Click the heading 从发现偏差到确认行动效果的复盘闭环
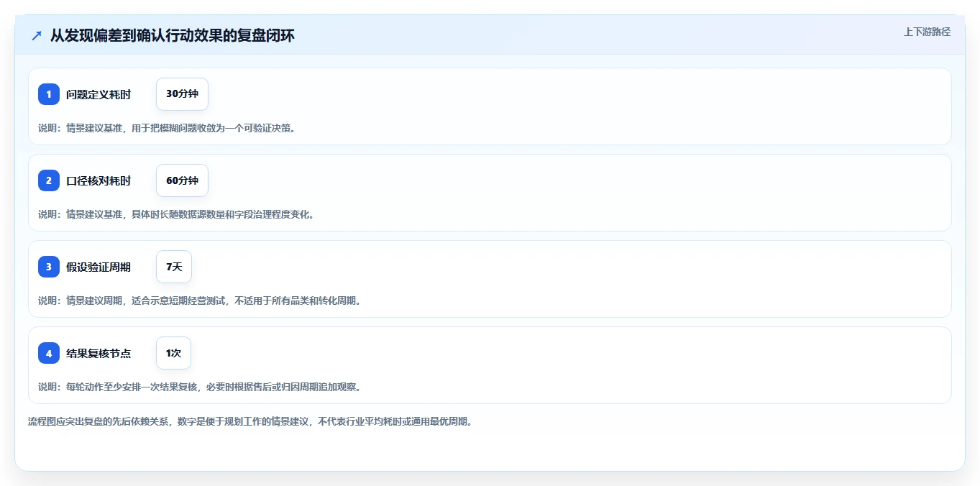 172,35
